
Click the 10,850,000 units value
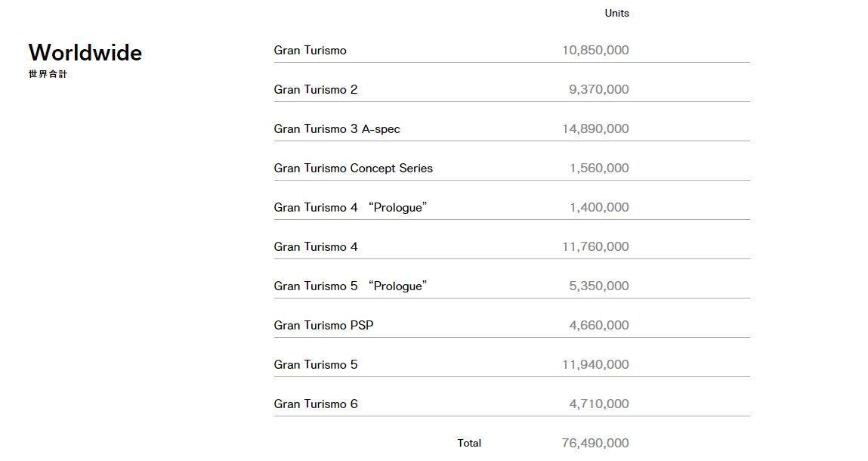pyautogui.click(x=595, y=51)
